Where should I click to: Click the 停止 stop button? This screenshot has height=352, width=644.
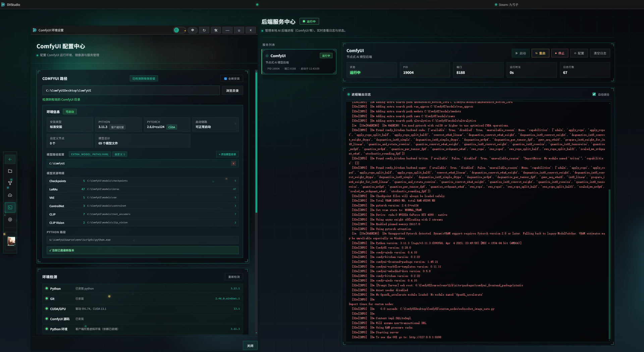(560, 53)
